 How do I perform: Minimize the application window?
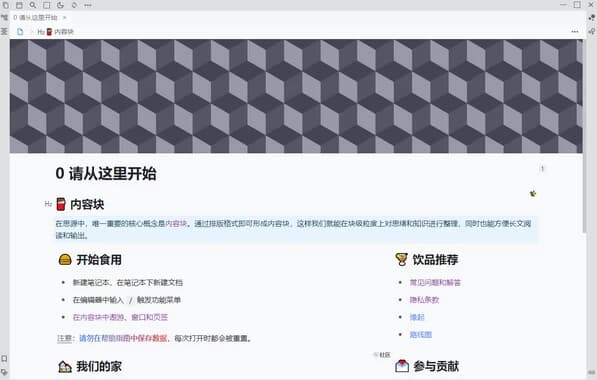coord(563,5)
